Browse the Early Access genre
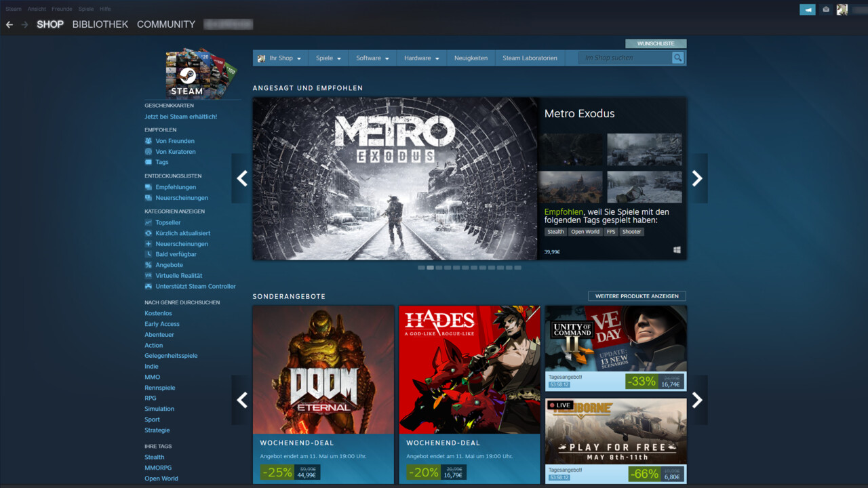The height and width of the screenshot is (488, 868). [x=162, y=324]
